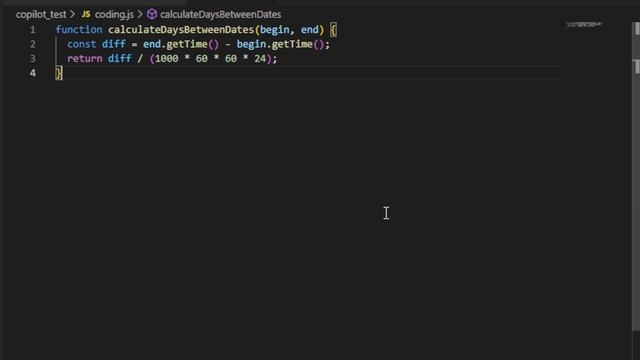Open calculateDaysBetweenDates symbol breadcrumb
Screen dimensions: 640x360
pos(220,15)
